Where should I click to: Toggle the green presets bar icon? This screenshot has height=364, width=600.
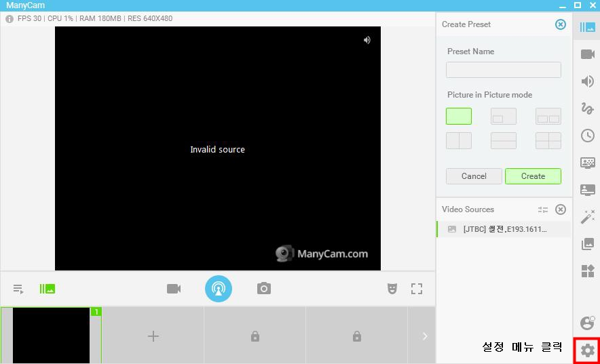(x=48, y=289)
